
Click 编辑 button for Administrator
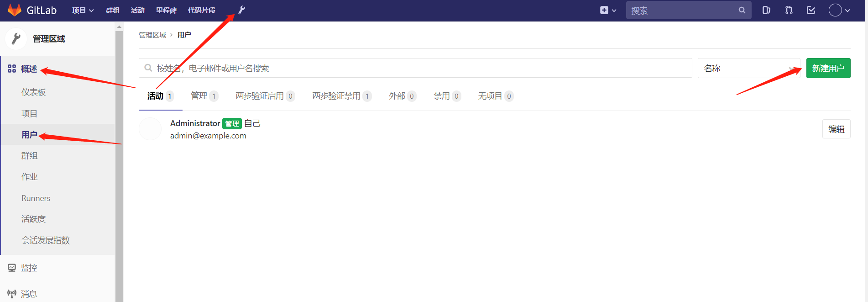tap(836, 129)
